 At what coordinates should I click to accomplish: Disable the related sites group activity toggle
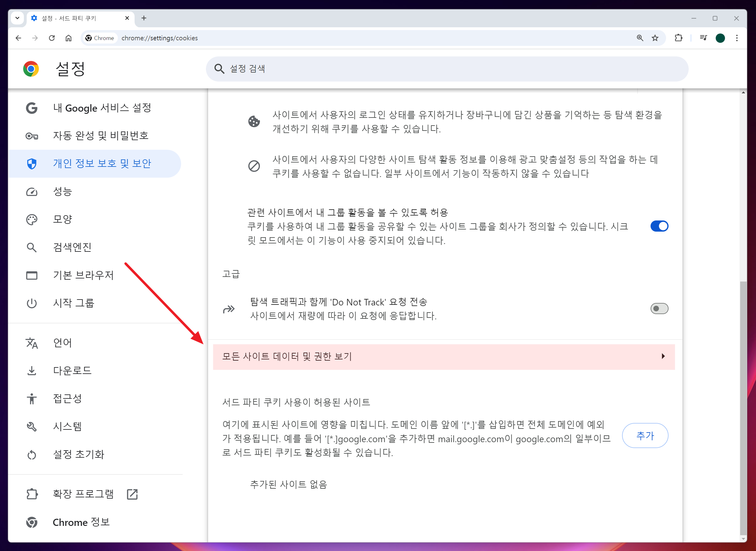pos(659,226)
